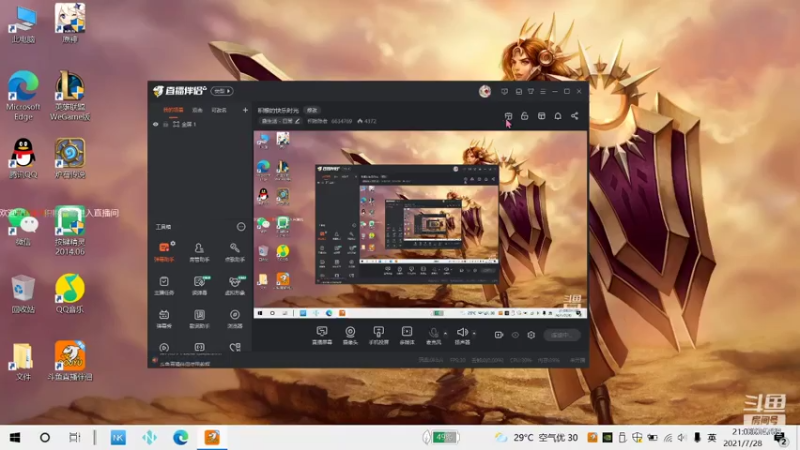
Task: Select the 此电脑 desktop icon
Action: pos(23,23)
